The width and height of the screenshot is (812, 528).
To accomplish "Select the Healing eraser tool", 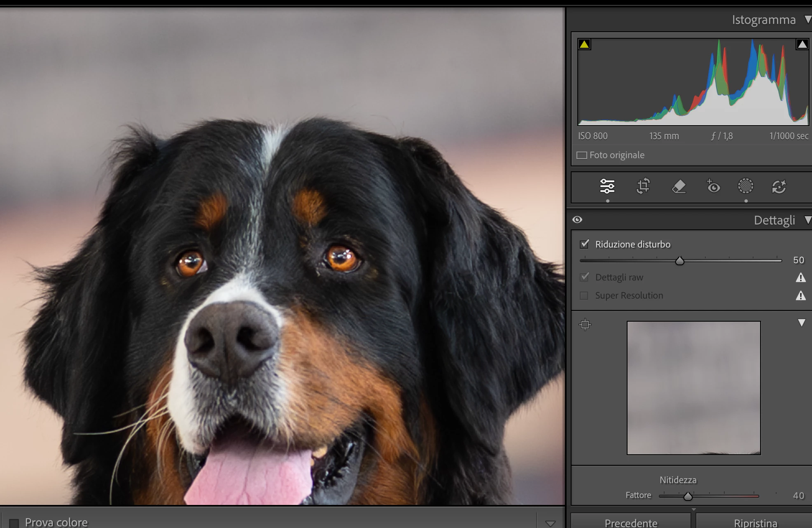I will [x=679, y=187].
